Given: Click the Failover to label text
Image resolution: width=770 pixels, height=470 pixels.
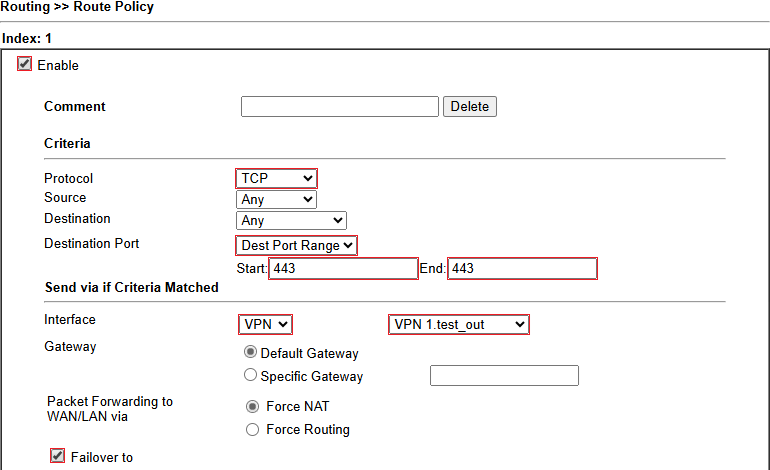Looking at the screenshot, I should (102, 458).
